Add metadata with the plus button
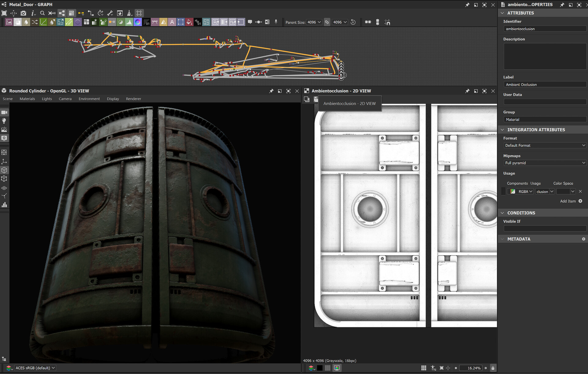Screen dimensions: 588x374 pos(584,239)
